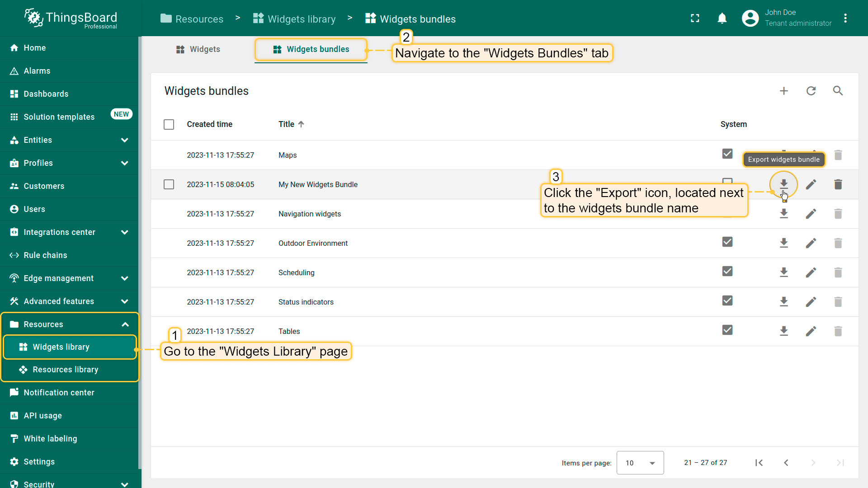This screenshot has height=488, width=868.
Task: Open search in widgets bundles table
Action: (838, 91)
